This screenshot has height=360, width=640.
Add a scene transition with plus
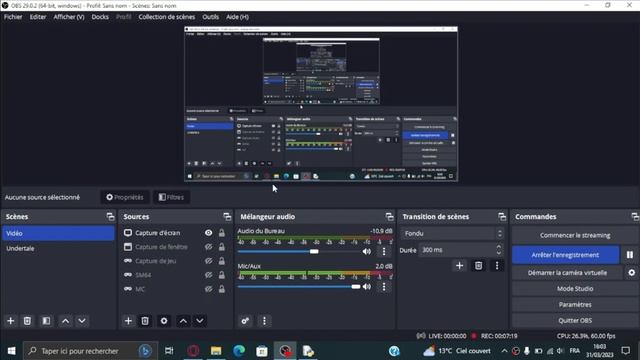459,266
